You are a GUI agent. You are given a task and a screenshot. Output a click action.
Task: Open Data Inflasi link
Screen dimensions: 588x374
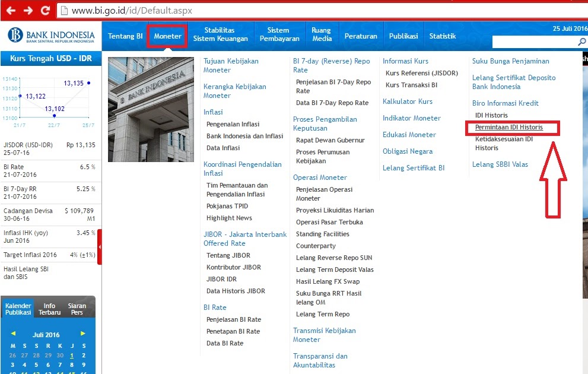pos(223,148)
